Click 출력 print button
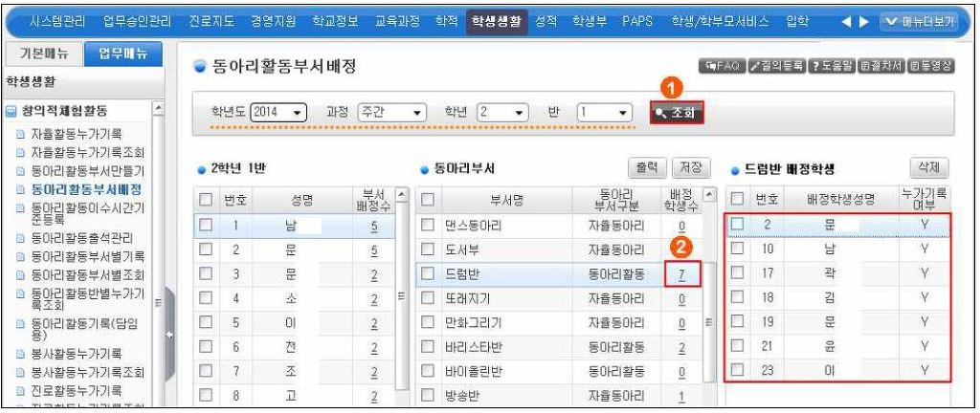Image resolution: width=980 pixels, height=413 pixels. [647, 167]
